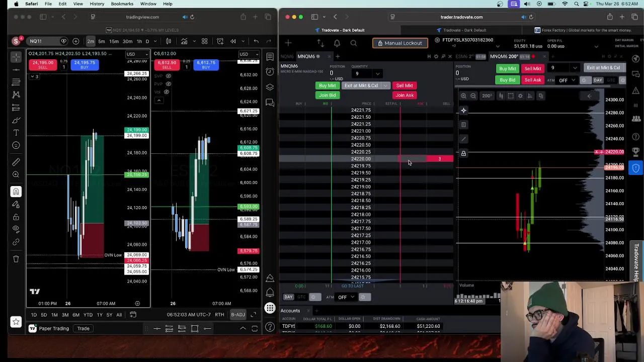
Task: Click the red sell order 3 at 24220.00
Action: (439, 159)
